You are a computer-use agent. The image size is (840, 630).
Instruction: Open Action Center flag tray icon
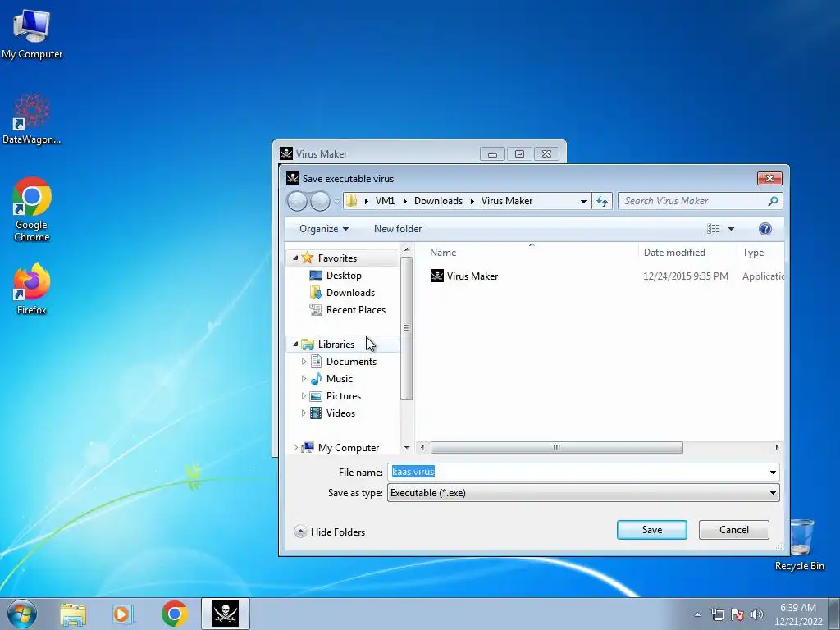[737, 614]
